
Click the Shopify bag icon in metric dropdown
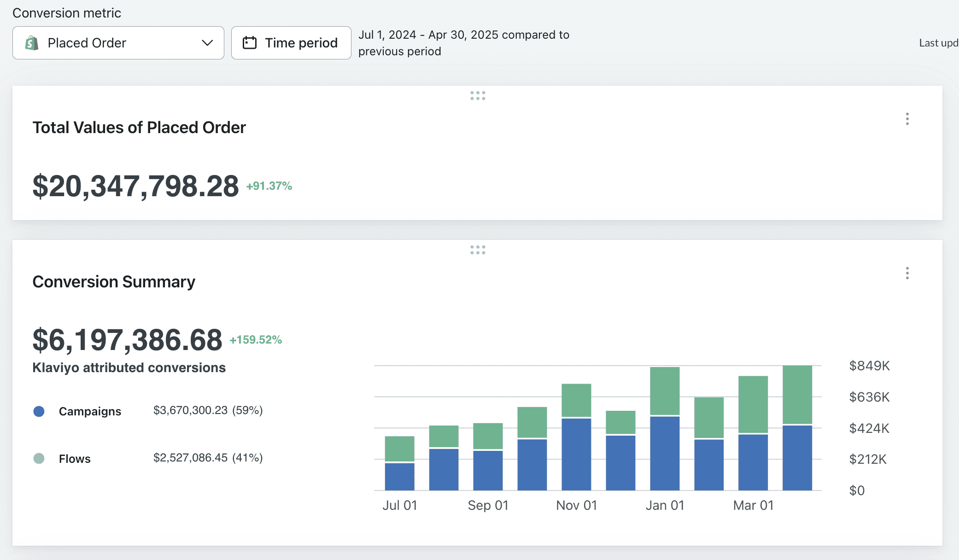[x=32, y=43]
